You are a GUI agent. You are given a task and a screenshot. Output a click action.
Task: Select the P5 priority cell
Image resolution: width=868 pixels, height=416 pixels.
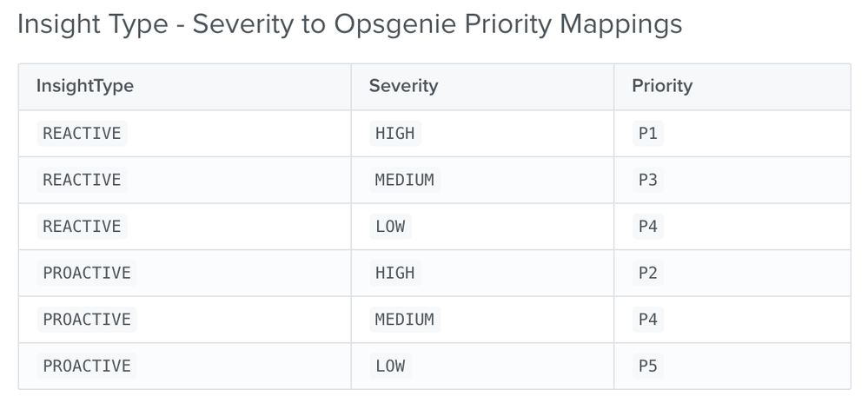(647, 366)
